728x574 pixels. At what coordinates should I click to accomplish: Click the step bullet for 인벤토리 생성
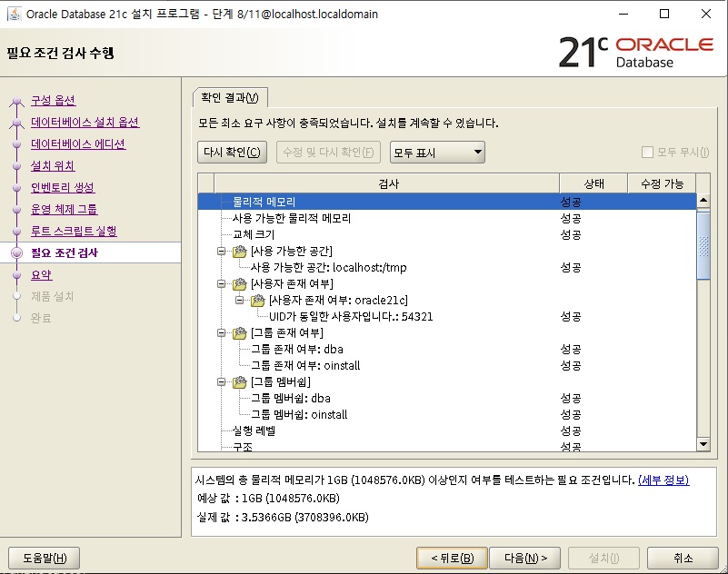pyautogui.click(x=16, y=187)
